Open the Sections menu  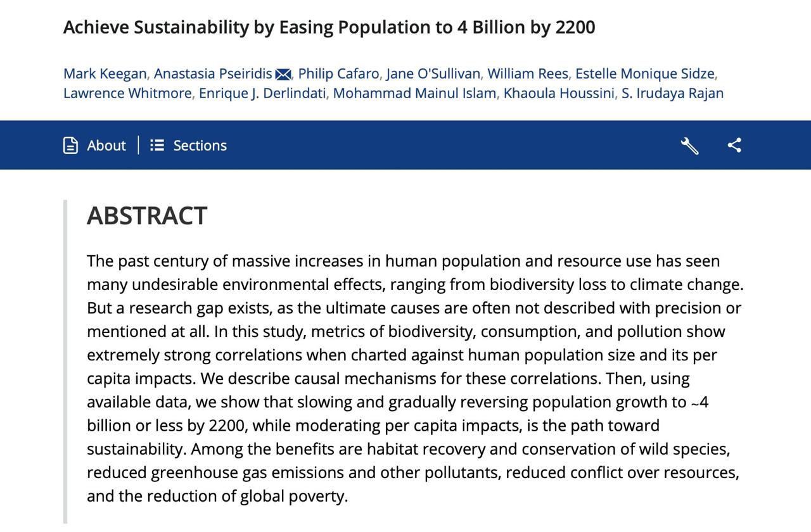point(189,145)
